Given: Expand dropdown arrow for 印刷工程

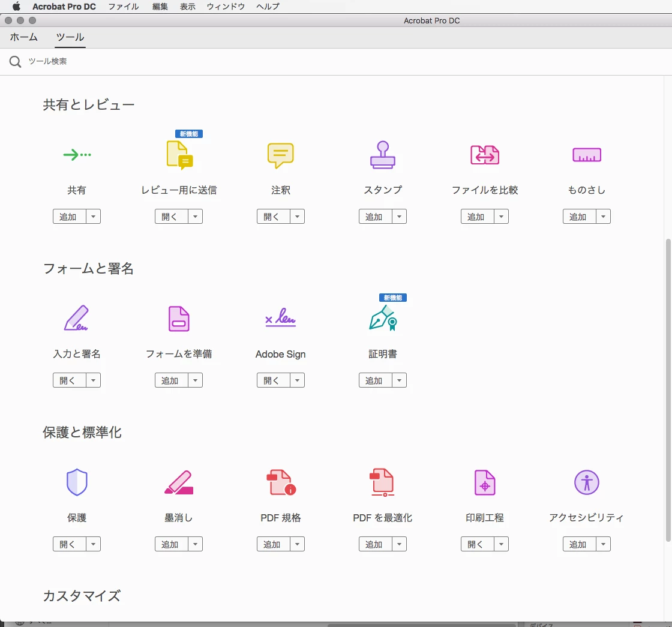Looking at the screenshot, I should [502, 544].
